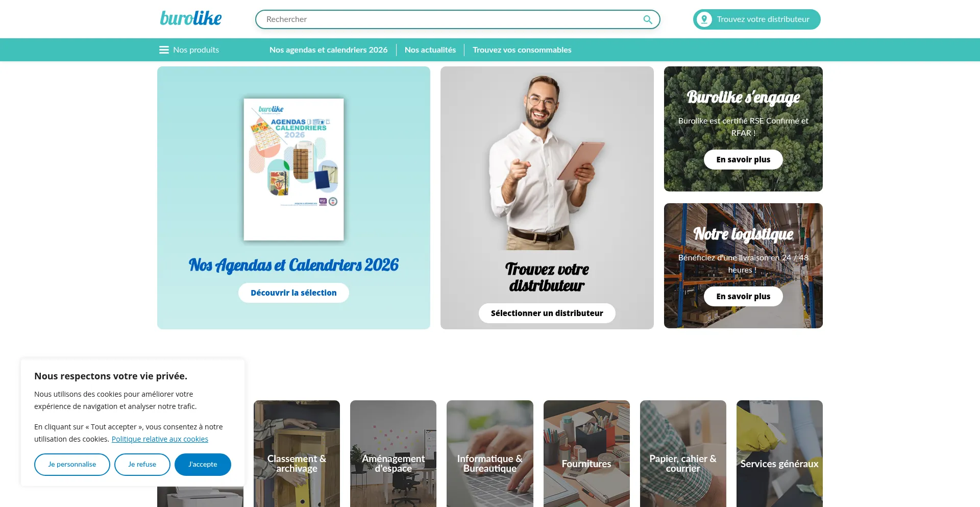Click the burolike logo
This screenshot has width=980, height=507.
(191, 18)
